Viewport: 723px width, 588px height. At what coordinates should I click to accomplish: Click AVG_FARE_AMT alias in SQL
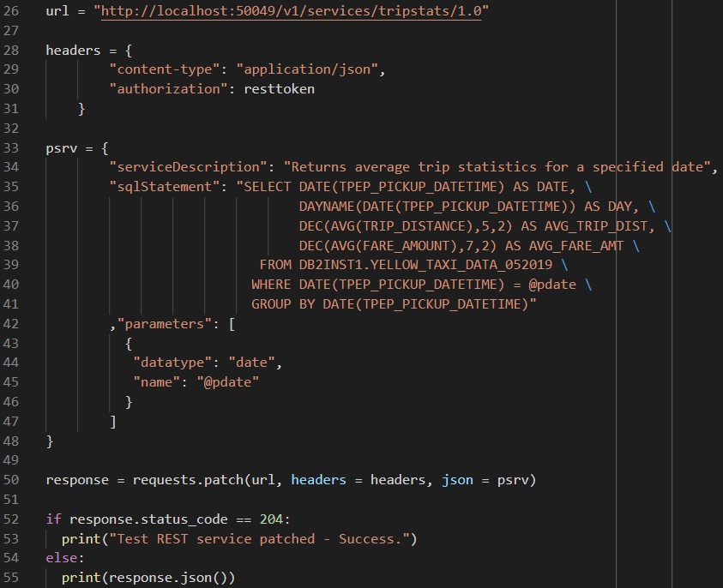coord(575,246)
